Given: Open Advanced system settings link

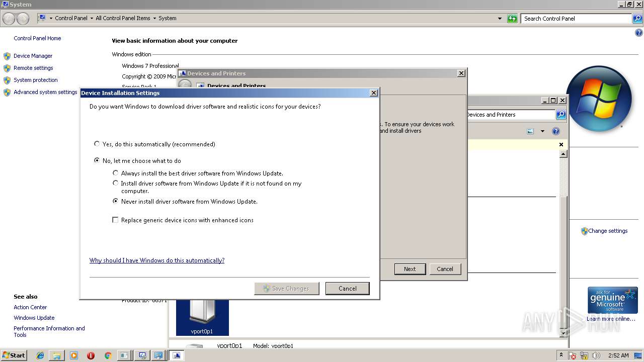Looking at the screenshot, I should click(45, 92).
